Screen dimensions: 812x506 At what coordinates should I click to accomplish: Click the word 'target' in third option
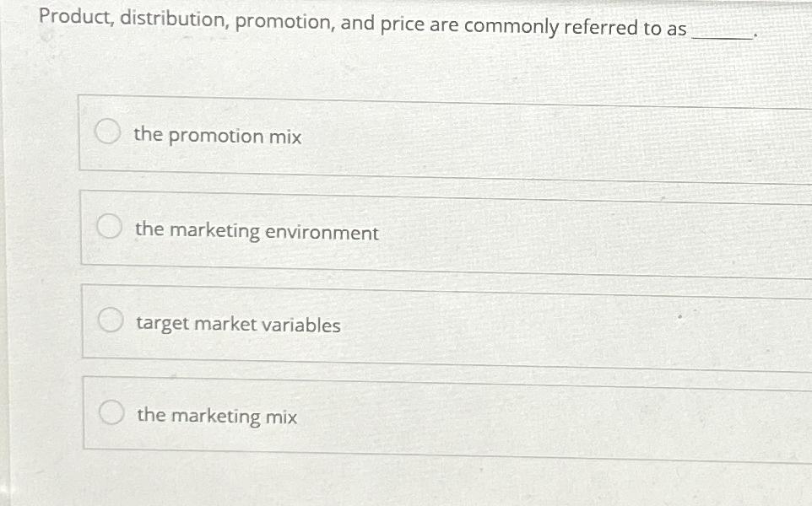point(162,325)
